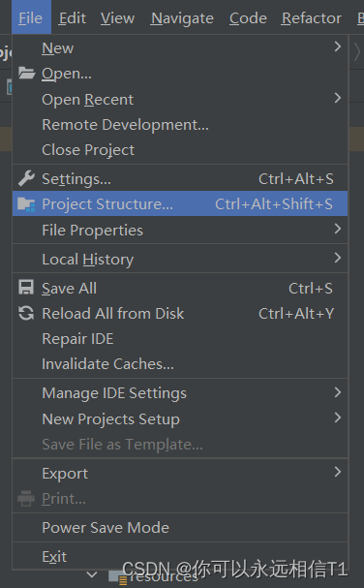Click the Settings wrench icon
Viewport: 364px width, 588px height.
(x=26, y=178)
